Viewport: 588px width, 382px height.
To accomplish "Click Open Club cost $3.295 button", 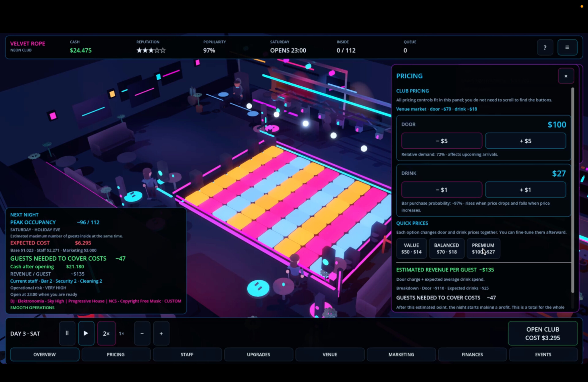I will point(543,333).
